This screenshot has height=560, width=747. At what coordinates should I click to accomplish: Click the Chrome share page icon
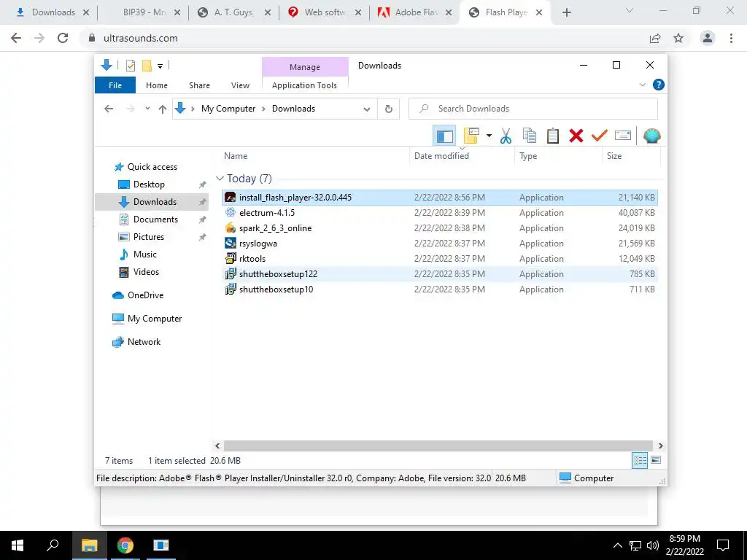point(655,38)
